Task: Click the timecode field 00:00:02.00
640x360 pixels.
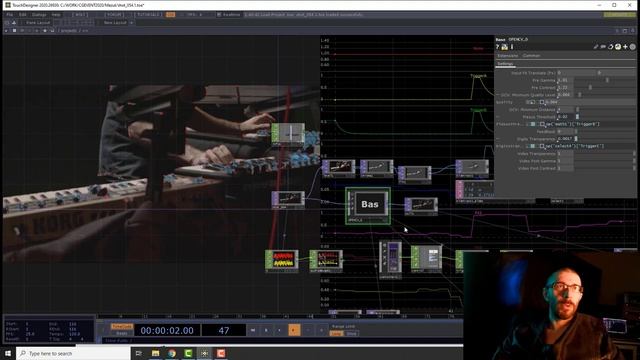Action: (x=167, y=330)
